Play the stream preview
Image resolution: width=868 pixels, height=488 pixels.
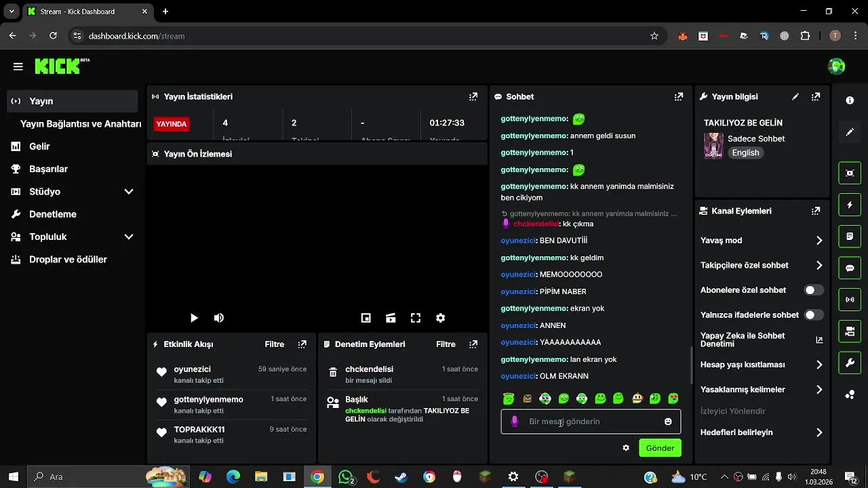point(194,318)
